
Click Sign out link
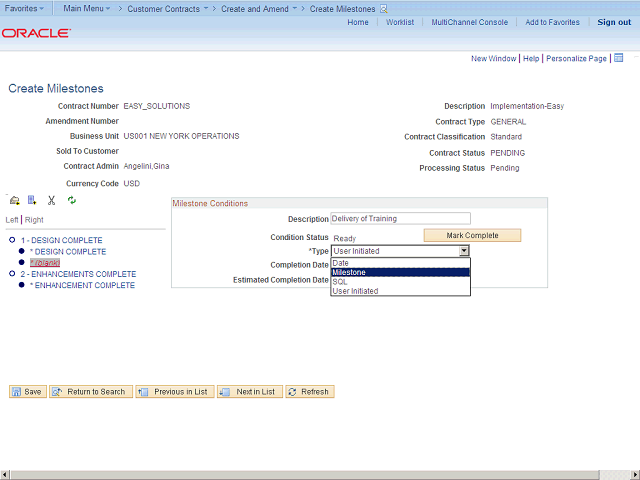pyautogui.click(x=614, y=22)
